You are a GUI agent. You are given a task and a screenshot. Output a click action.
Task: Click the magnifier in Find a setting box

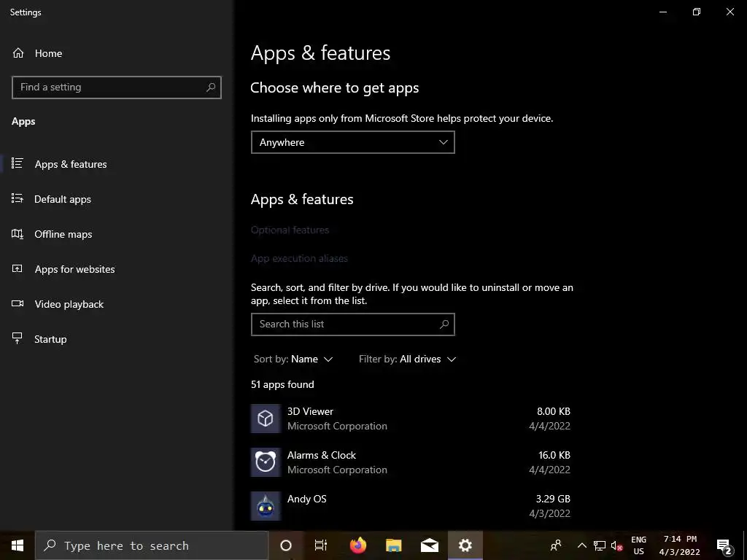[211, 87]
